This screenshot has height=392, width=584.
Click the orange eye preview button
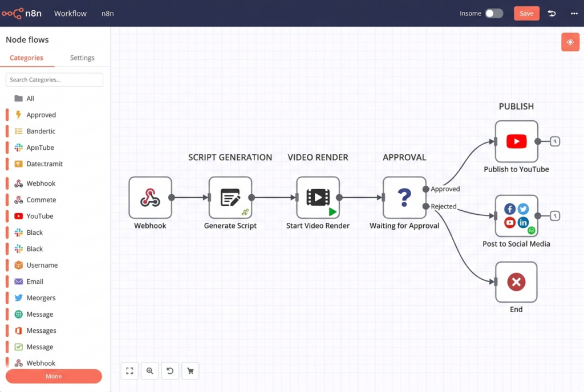pos(570,42)
